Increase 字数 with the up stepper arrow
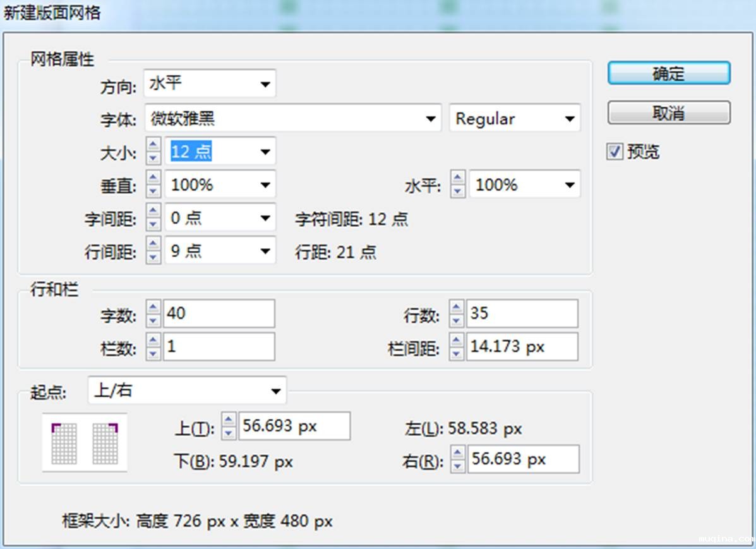Viewport: 756px width, 549px height. pyautogui.click(x=153, y=307)
